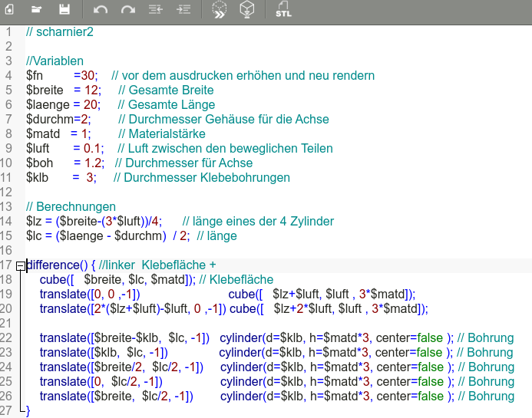This screenshot has width=532, height=418.
Task: Click '$luft' on line 9
Action: click(x=38, y=149)
